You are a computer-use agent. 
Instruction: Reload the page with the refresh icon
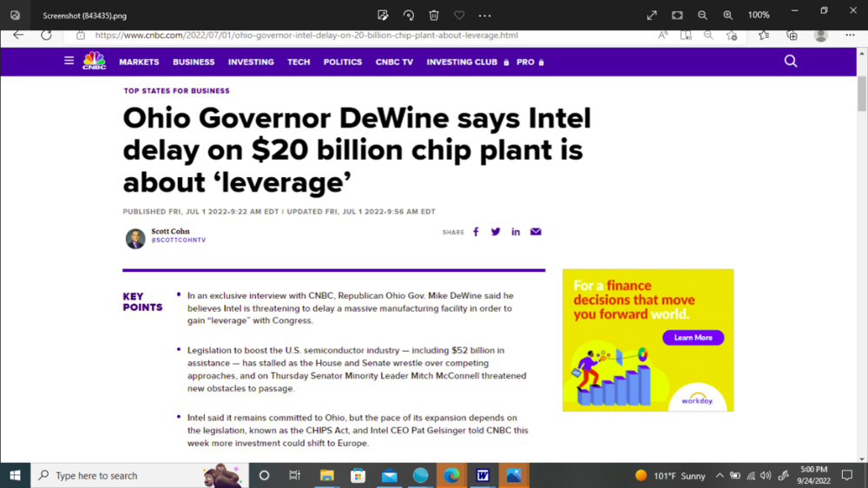click(46, 35)
